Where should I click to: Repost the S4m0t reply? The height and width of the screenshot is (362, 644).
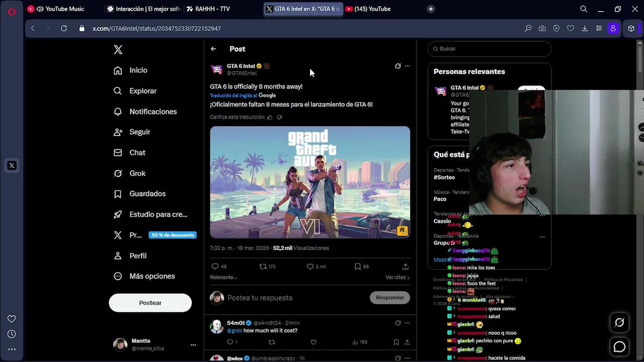tap(272, 342)
